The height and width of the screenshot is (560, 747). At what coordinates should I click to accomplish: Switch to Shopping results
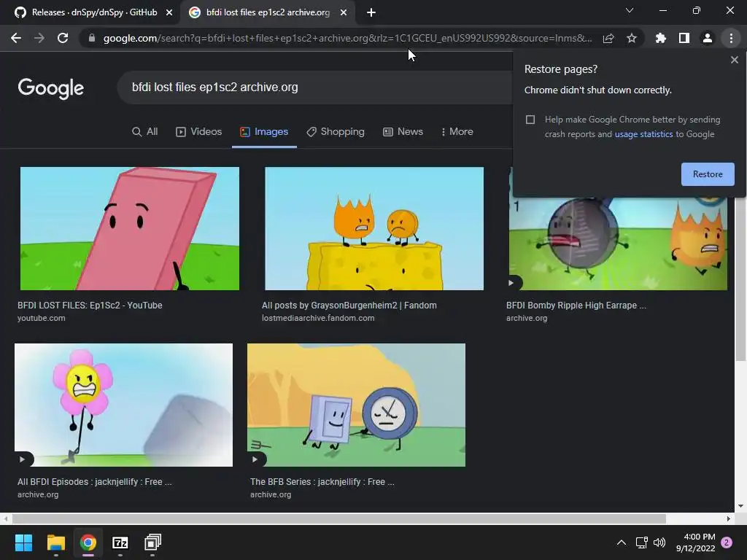(336, 131)
